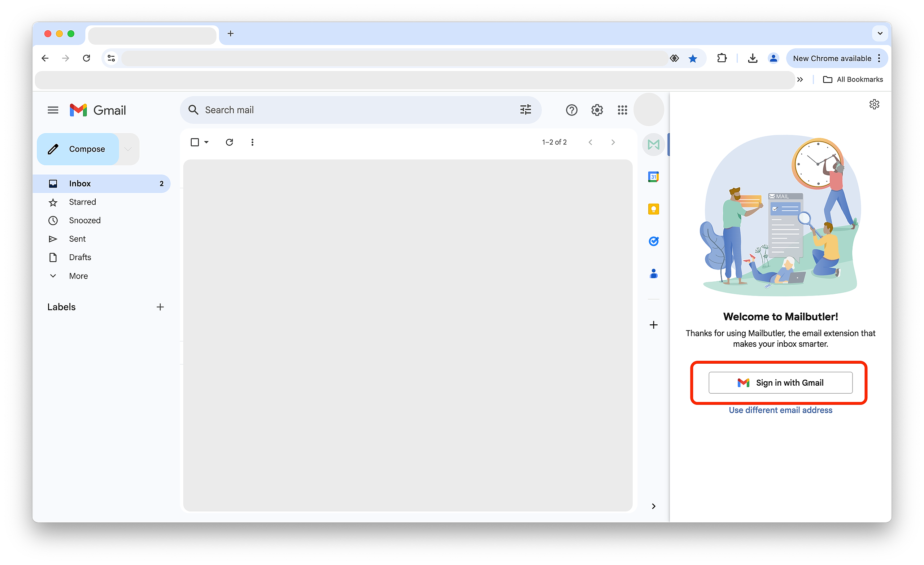Image resolution: width=924 pixels, height=565 pixels.
Task: Open Chrome extensions puzzle icon
Action: (721, 58)
